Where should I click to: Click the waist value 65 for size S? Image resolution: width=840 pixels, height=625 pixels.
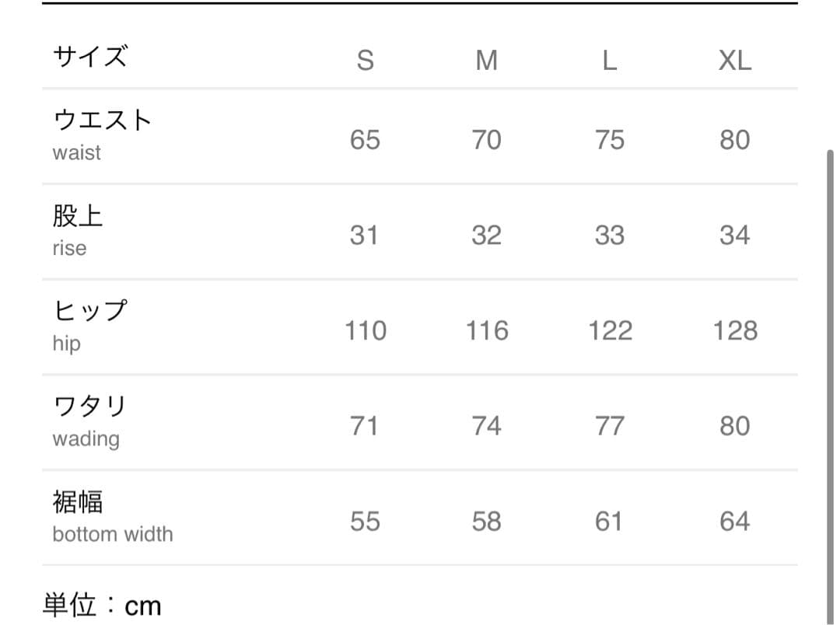[x=365, y=140]
